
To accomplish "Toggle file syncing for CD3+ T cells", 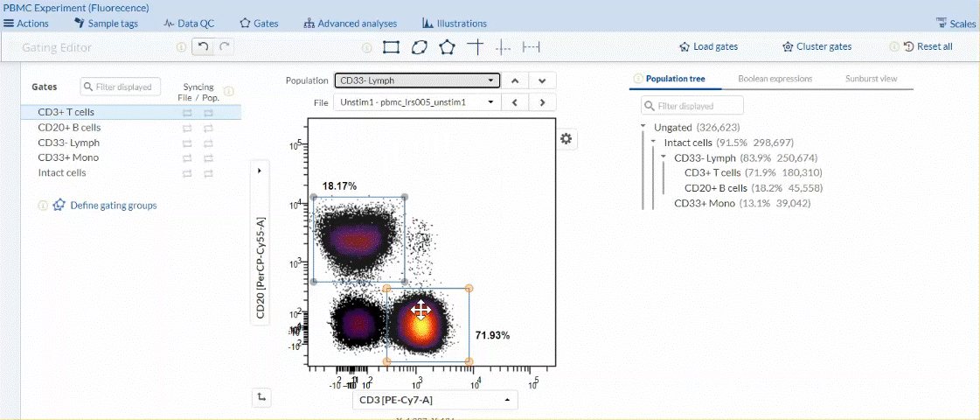I will pos(186,113).
